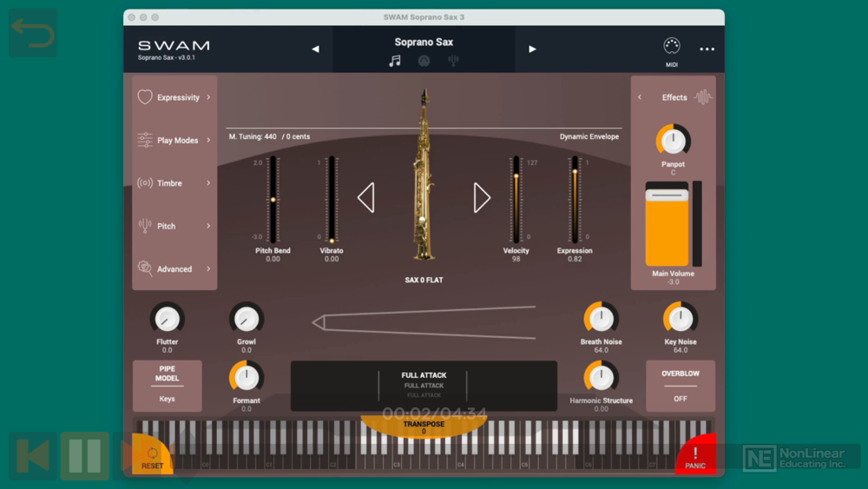Open the Advanced menu

click(x=174, y=269)
